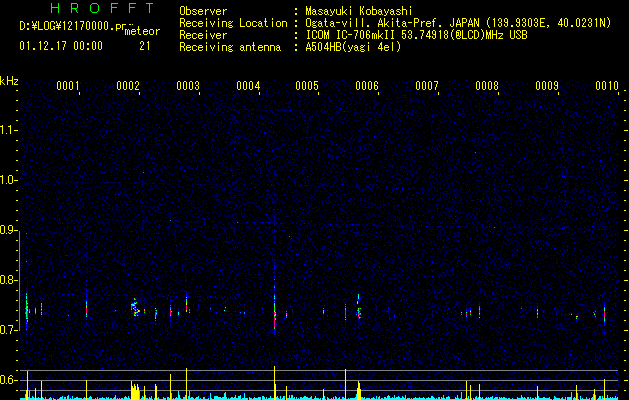The image size is (629, 400).
Task: Click the ICOM IC-706mkII receiver text
Action: pyautogui.click(x=416, y=35)
